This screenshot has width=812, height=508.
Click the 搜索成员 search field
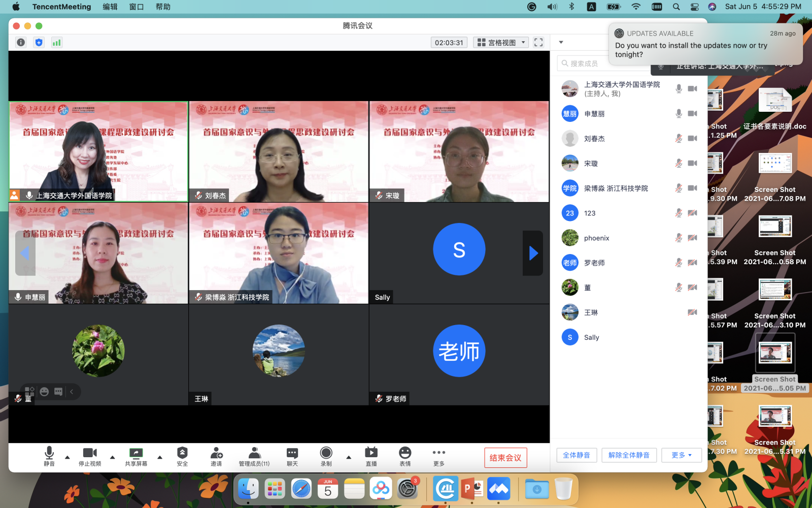tap(584, 63)
